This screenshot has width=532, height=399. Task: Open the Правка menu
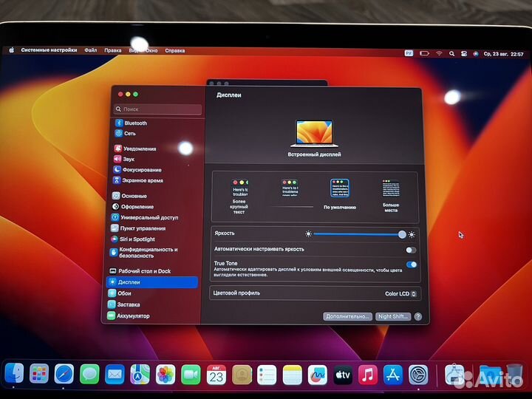click(x=112, y=50)
